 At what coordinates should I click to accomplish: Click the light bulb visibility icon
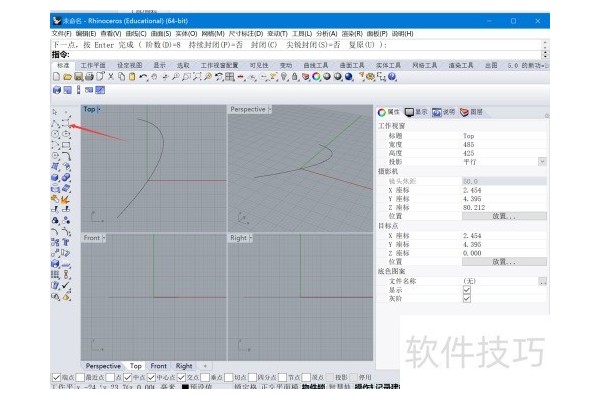point(284,77)
